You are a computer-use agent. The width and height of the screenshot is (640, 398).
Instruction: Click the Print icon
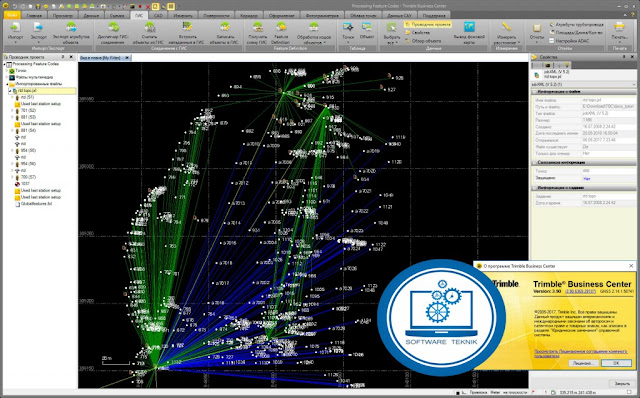pyautogui.click(x=619, y=27)
